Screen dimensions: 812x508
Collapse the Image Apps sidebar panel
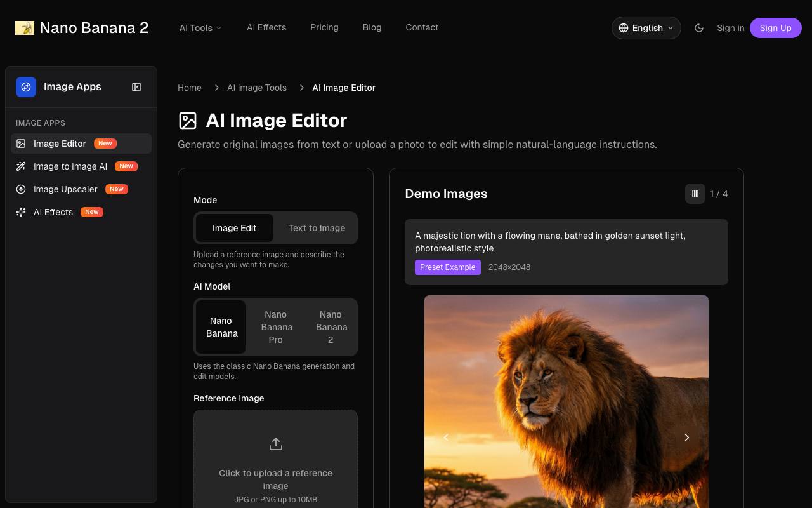136,87
